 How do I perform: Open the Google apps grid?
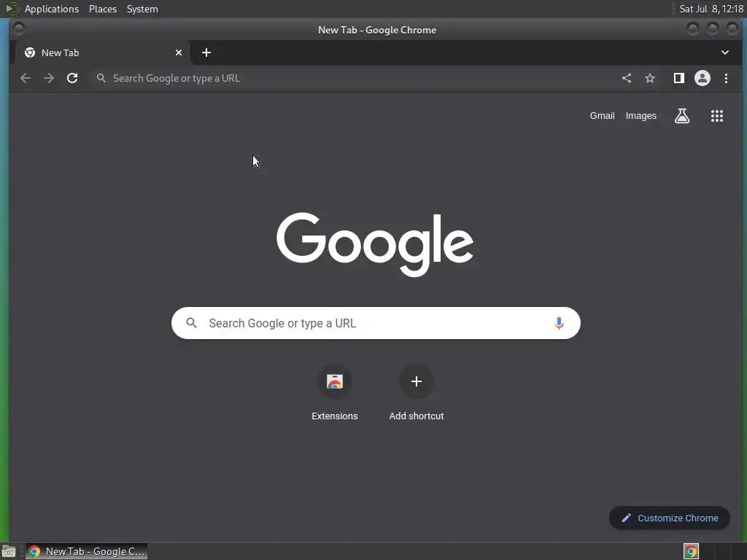[717, 116]
